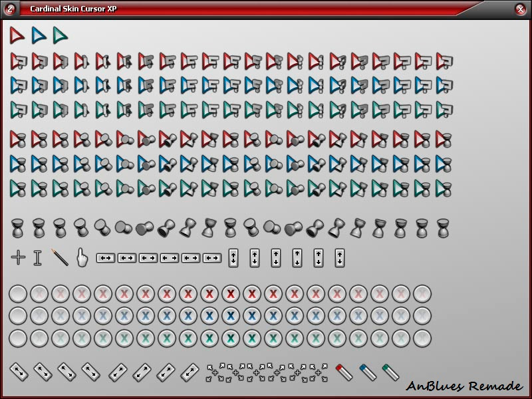This screenshot has width=532, height=399.
Task: Click the first red arrow with hourglass cursor
Action: click(18, 139)
